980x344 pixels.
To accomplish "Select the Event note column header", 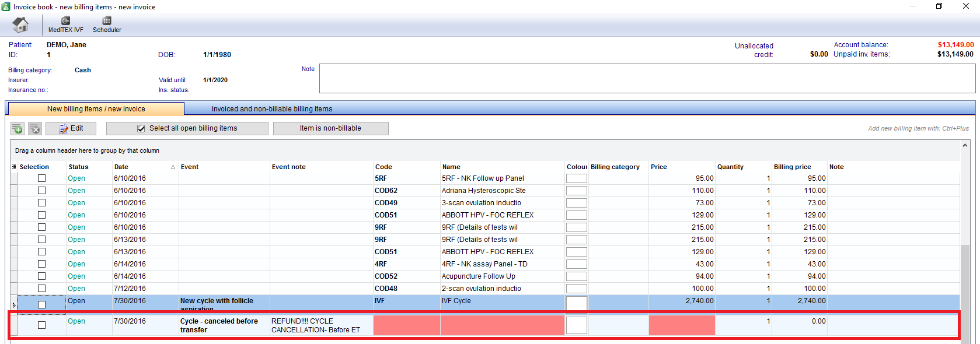I will click(x=321, y=167).
